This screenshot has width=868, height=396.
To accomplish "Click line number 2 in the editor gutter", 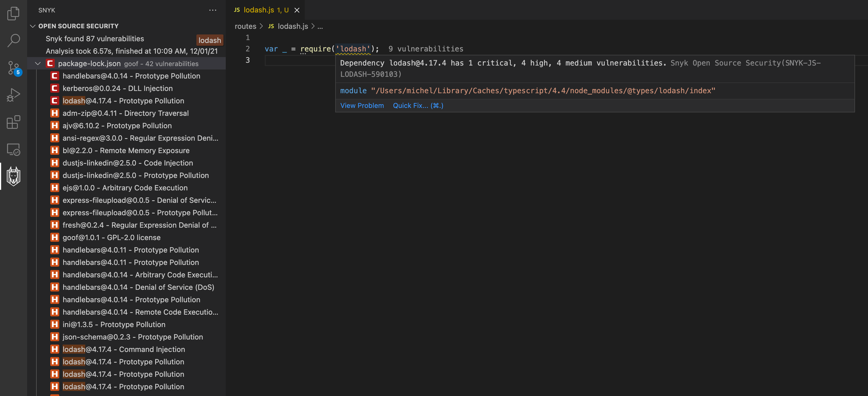I will (248, 49).
